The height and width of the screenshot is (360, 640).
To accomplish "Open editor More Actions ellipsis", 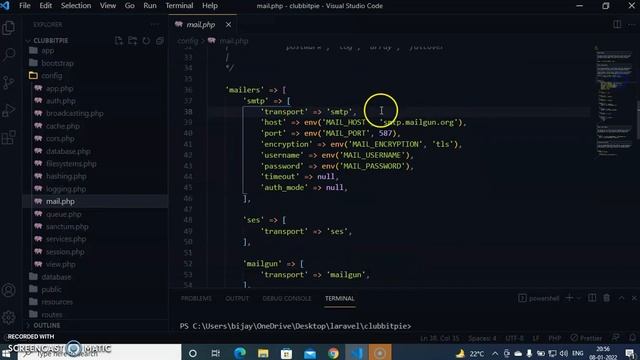I will 631,24.
